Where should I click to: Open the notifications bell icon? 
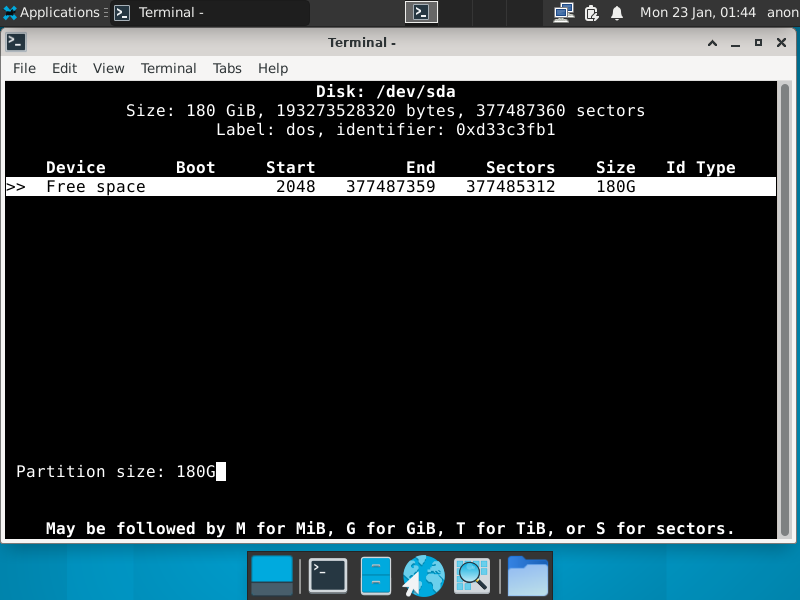pyautogui.click(x=617, y=12)
